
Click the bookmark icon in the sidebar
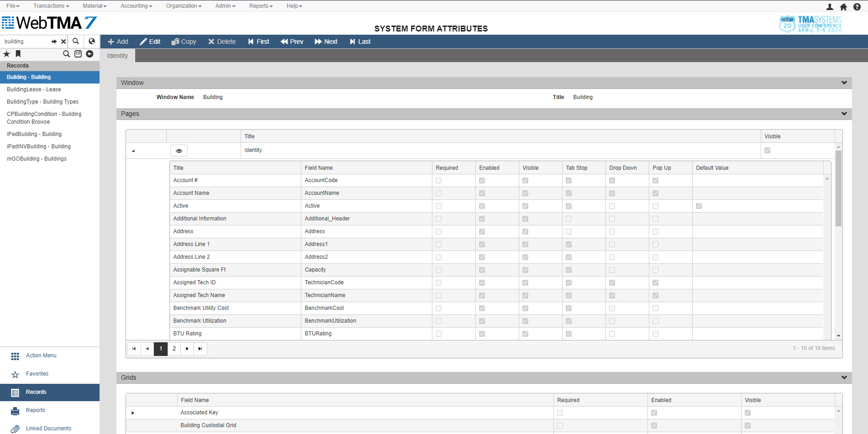(x=18, y=54)
